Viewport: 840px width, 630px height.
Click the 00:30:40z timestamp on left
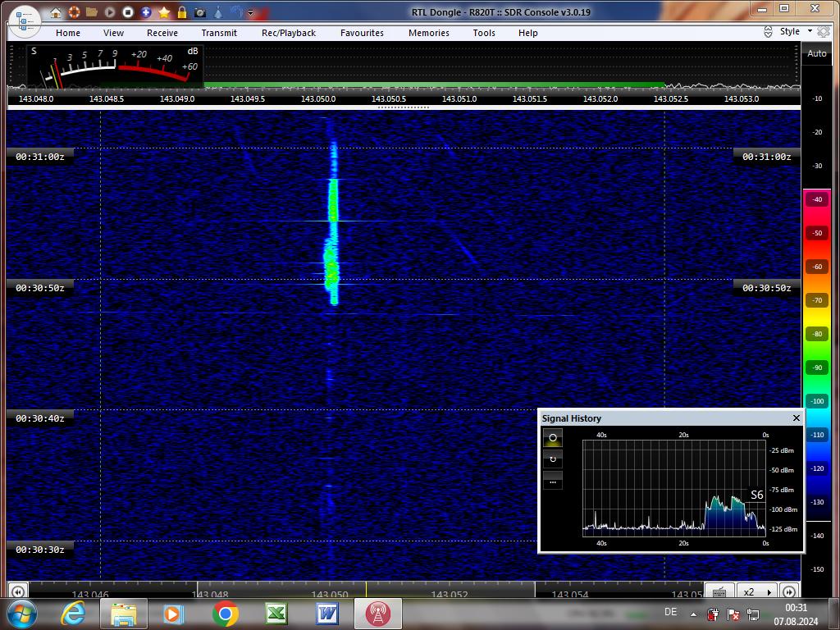point(39,419)
